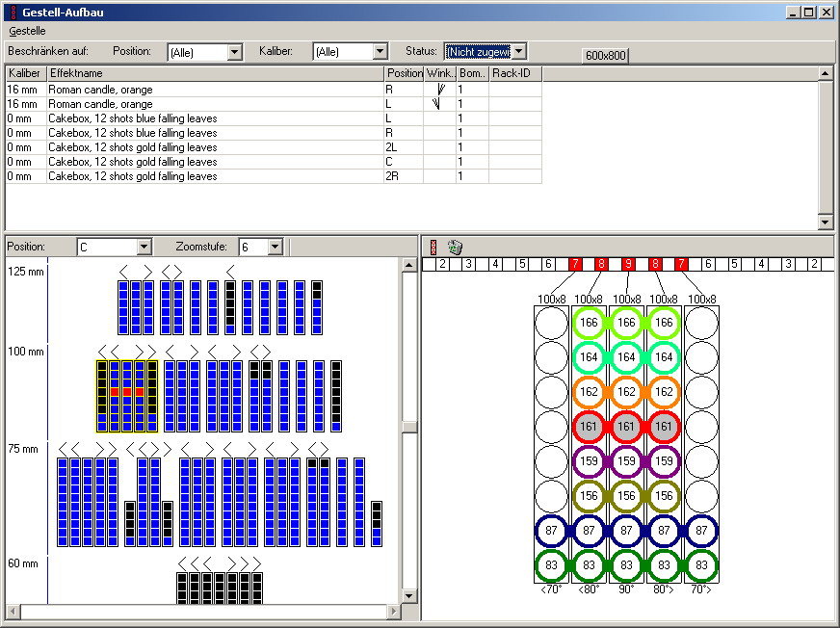Open the Gestelle menu

[27, 31]
